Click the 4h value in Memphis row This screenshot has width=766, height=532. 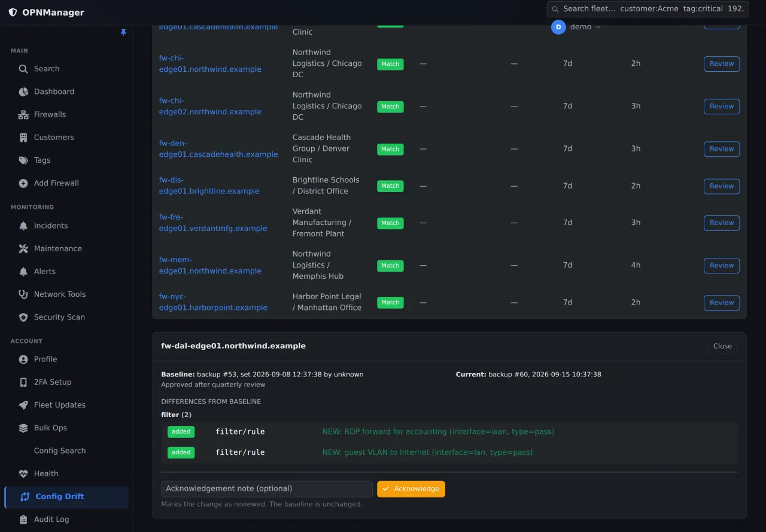(x=636, y=265)
